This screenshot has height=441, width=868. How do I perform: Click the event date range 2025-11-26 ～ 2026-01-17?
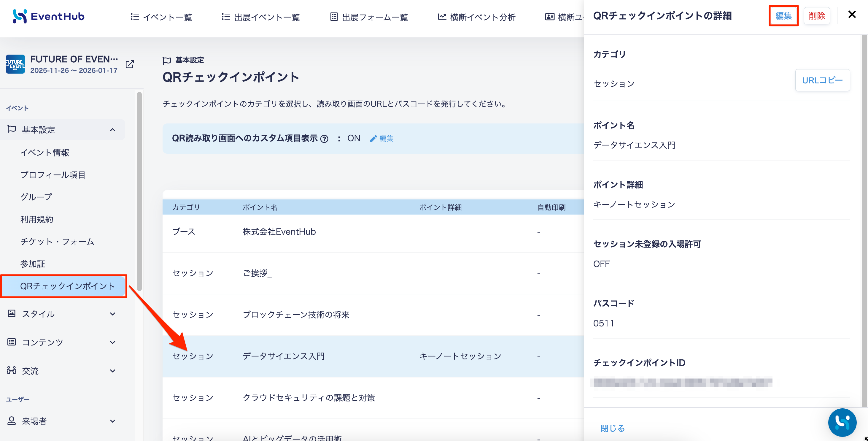point(74,70)
